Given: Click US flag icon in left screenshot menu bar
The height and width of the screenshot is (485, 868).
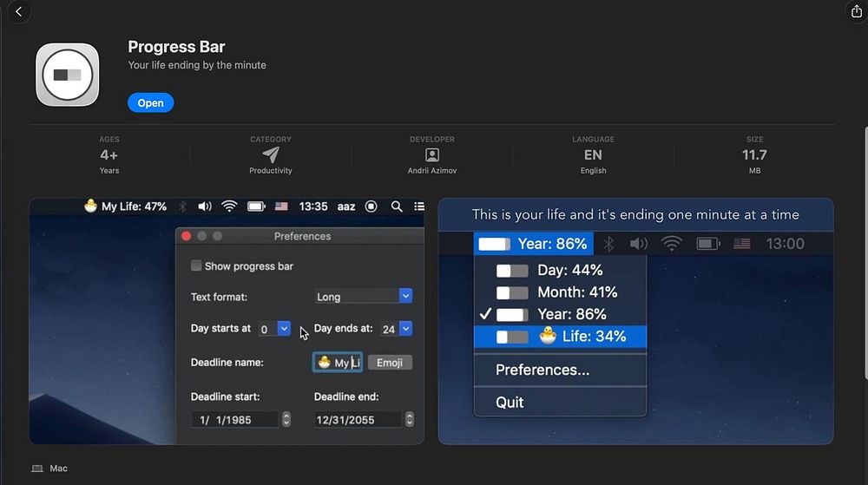Looking at the screenshot, I should [281, 206].
